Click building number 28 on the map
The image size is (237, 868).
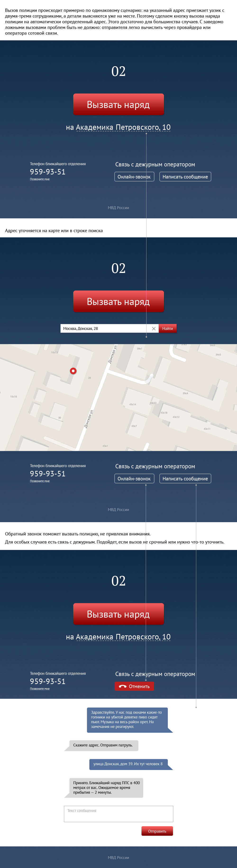click(x=90, y=378)
